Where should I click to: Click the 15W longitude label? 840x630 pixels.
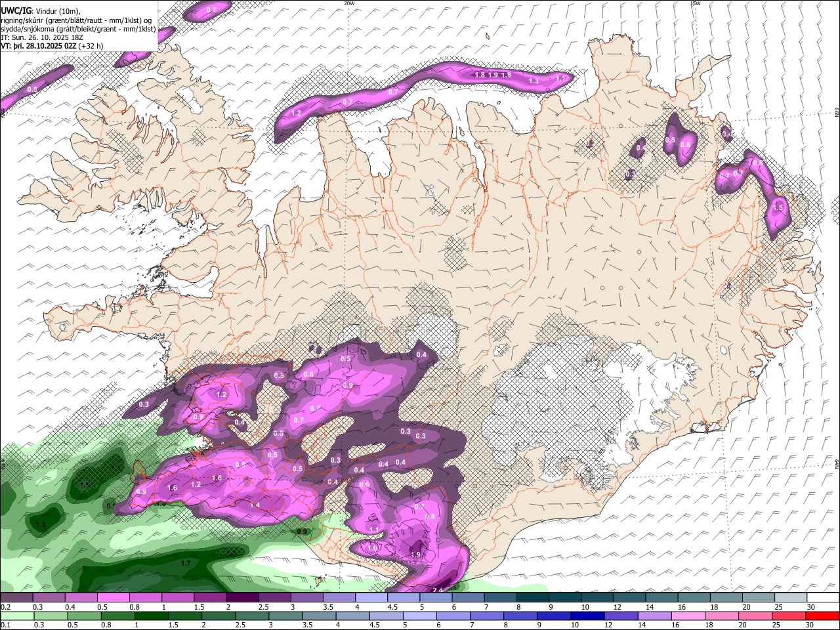(695, 3)
